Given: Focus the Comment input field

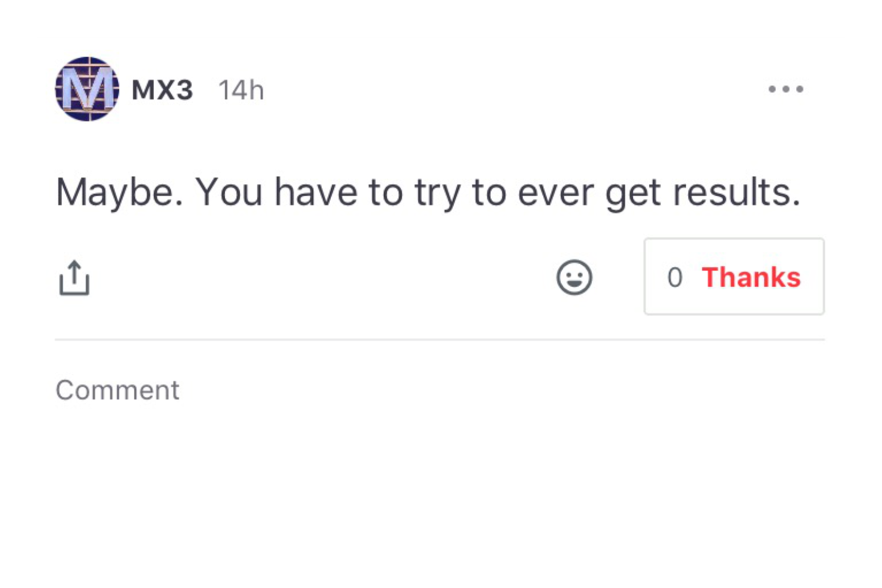Looking at the screenshot, I should point(440,390).
